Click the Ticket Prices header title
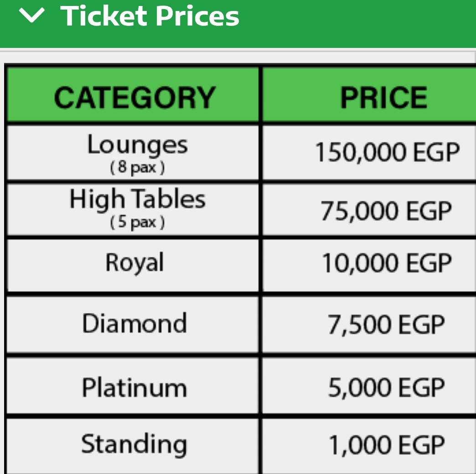Image resolution: width=476 pixels, height=474 pixels. click(x=150, y=16)
